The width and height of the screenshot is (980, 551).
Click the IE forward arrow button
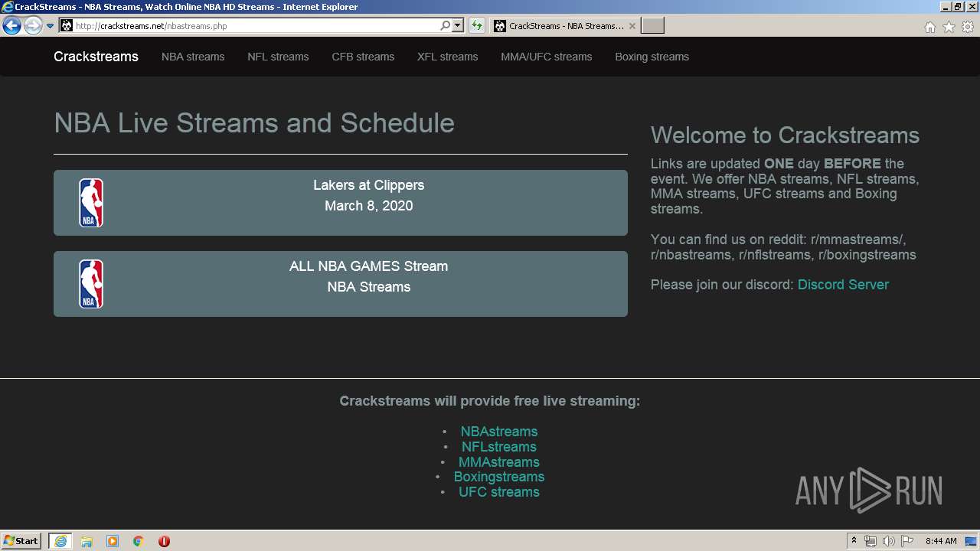click(33, 26)
